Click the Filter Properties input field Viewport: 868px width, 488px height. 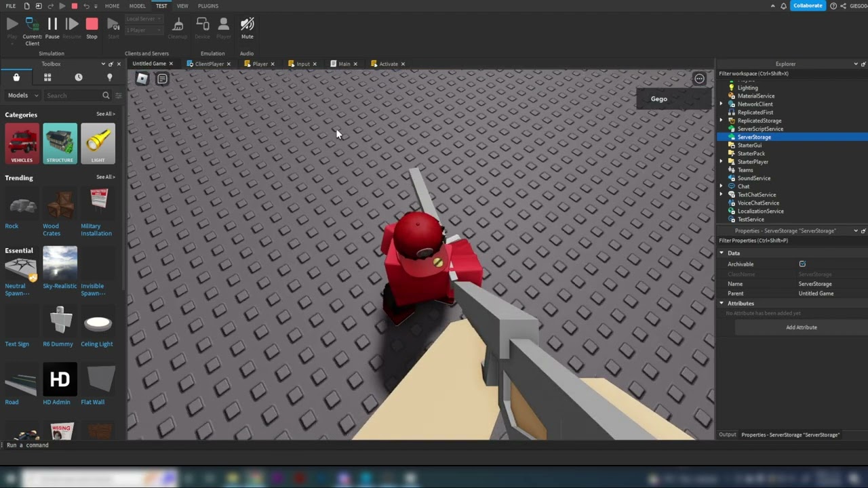point(791,241)
